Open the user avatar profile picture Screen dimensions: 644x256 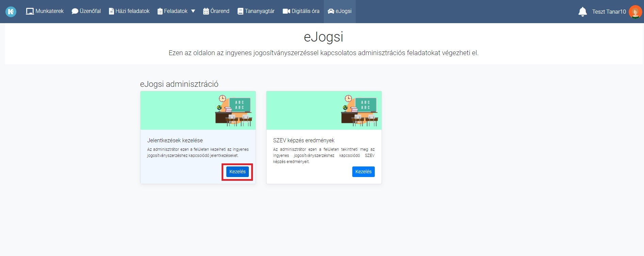point(635,12)
